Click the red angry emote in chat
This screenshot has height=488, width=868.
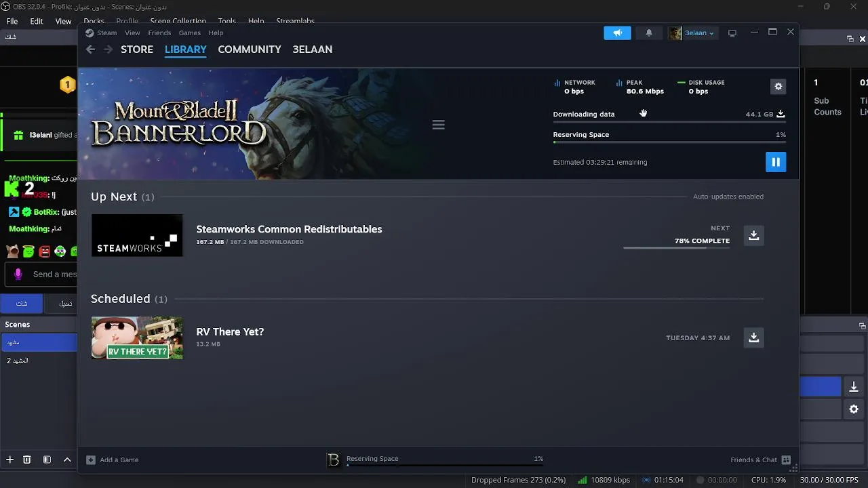(45, 251)
